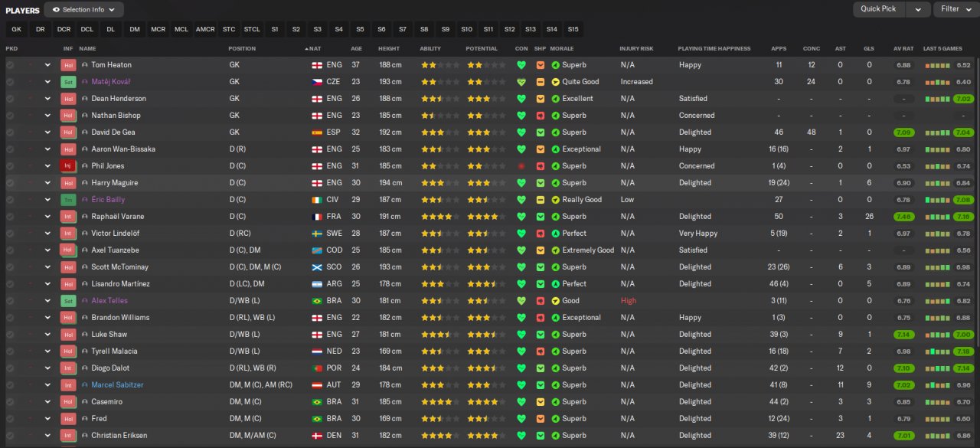Click Brazil flag for Fred
980x448 pixels.
316,419
